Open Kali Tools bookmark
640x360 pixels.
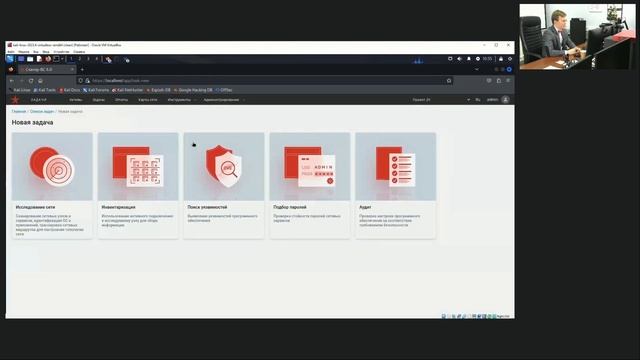tap(44, 90)
